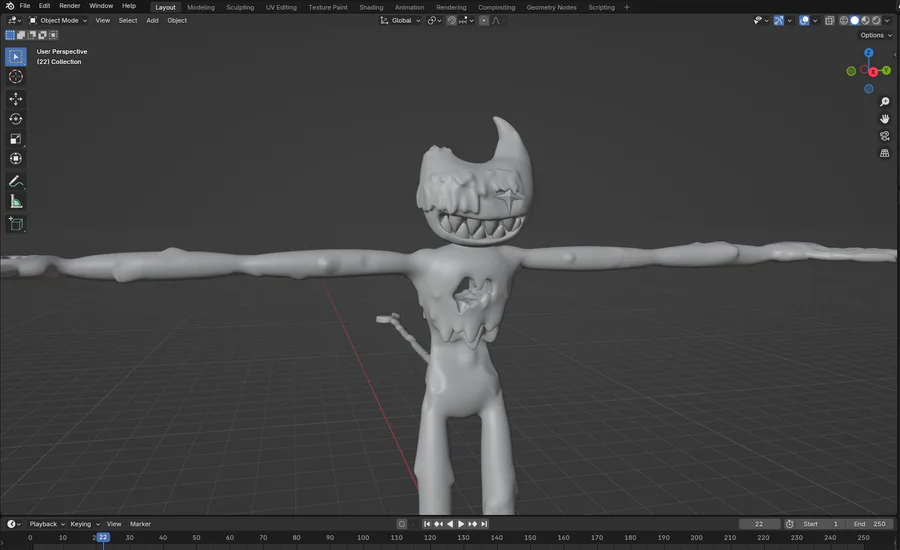The height and width of the screenshot is (550, 900).
Task: Open the viewport shading options arrow
Action: [x=887, y=21]
